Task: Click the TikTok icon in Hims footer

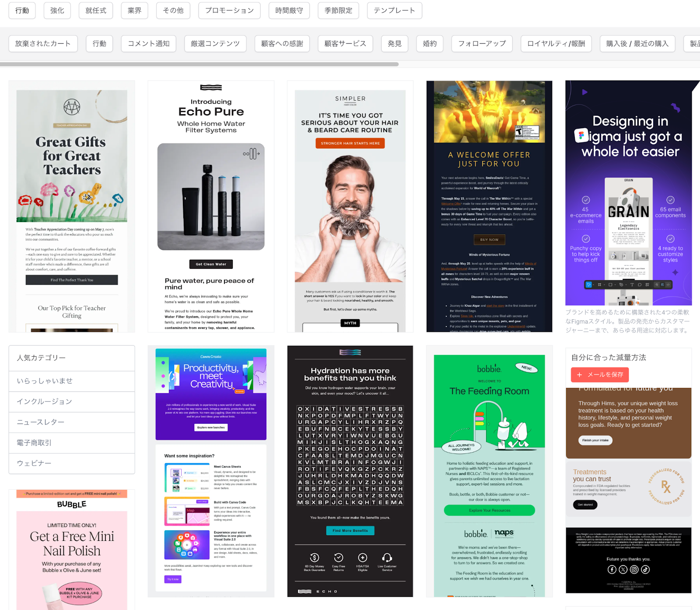Action: click(x=645, y=569)
